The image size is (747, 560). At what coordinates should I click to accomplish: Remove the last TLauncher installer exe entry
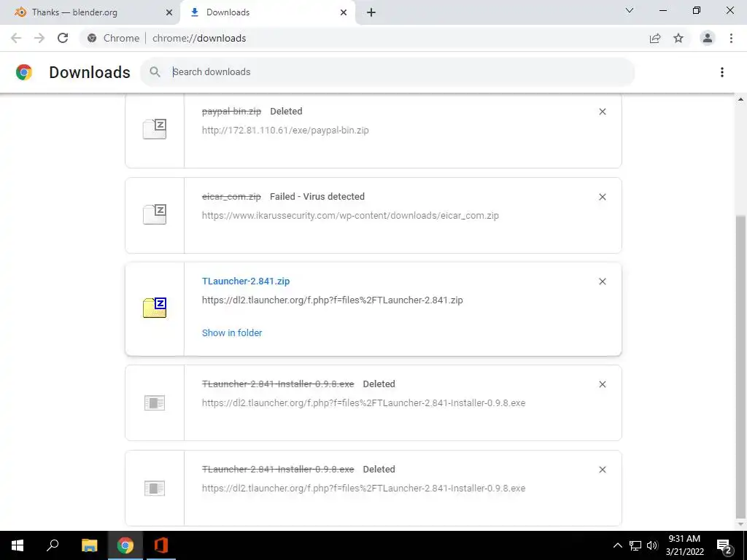[x=602, y=470]
